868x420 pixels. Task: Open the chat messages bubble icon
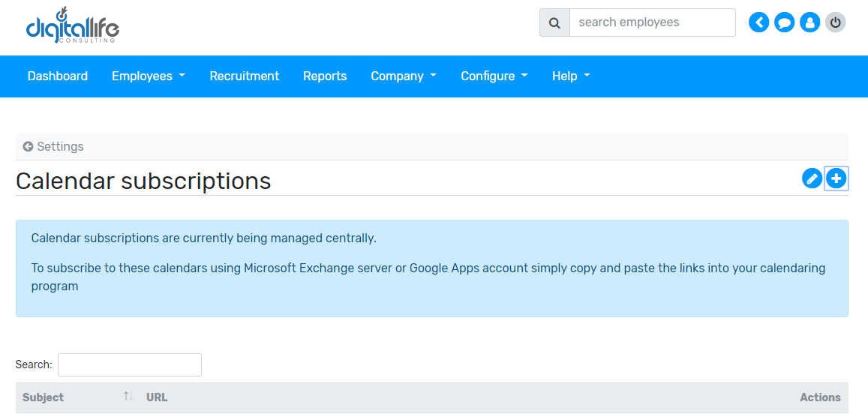[784, 22]
